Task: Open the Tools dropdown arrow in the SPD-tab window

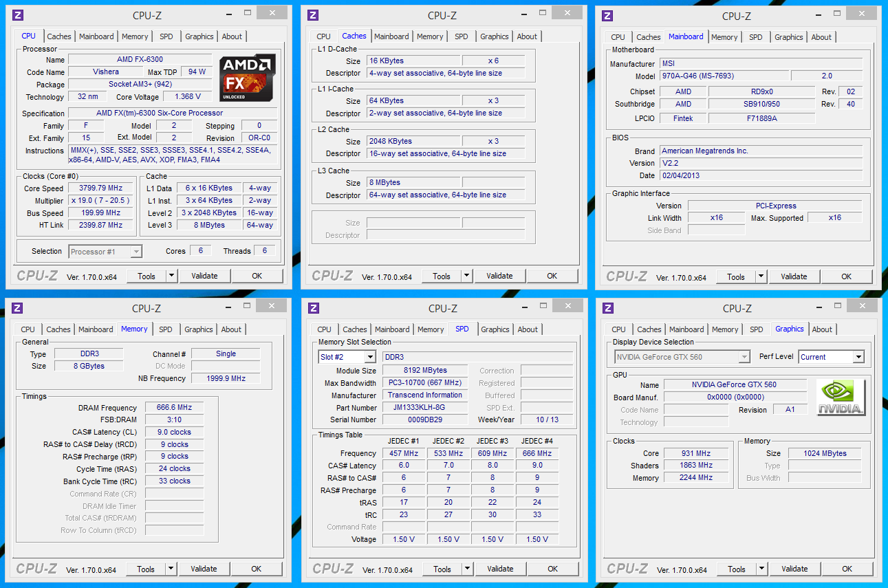Action: point(466,569)
